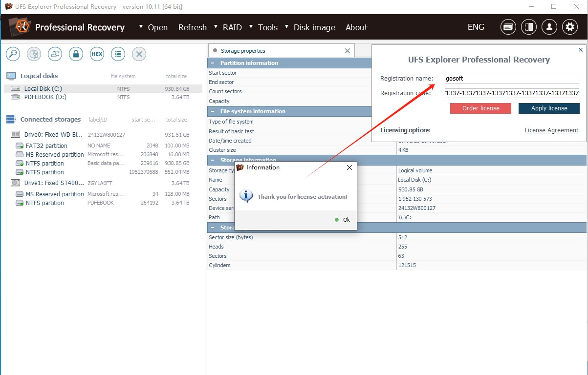588x375 pixels.
Task: Open the RAID menu dropdown arrow
Action: coord(216,26)
